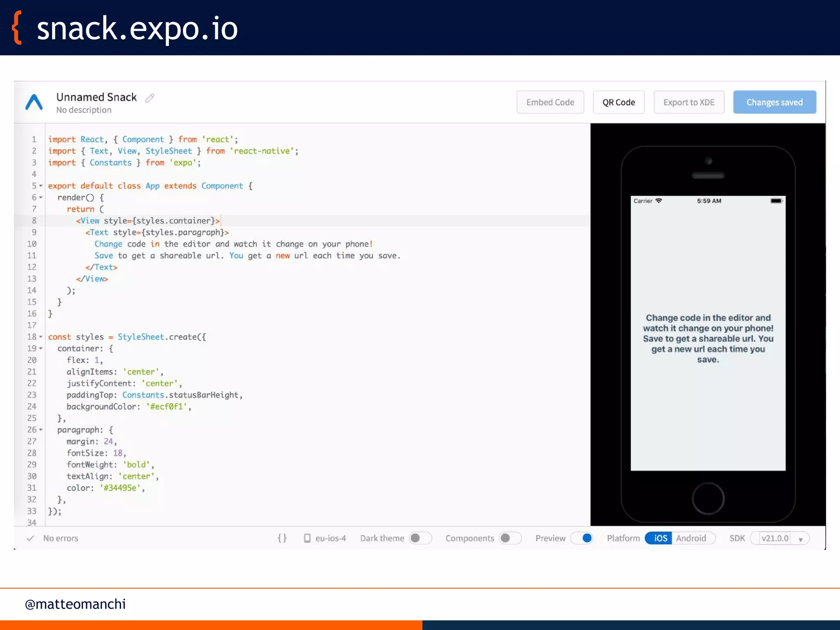Turn on the Components toggle
The width and height of the screenshot is (840, 630).
click(x=510, y=538)
